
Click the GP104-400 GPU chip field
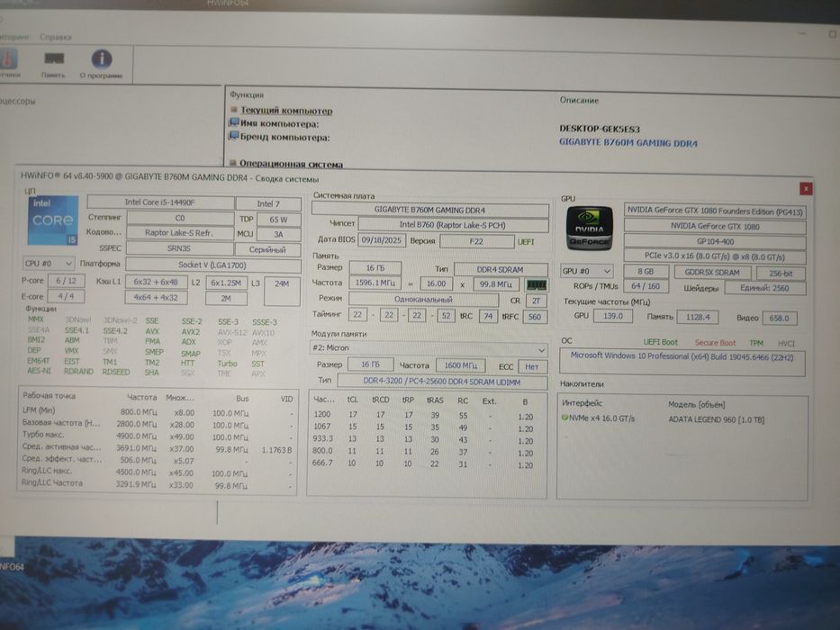[x=715, y=241]
